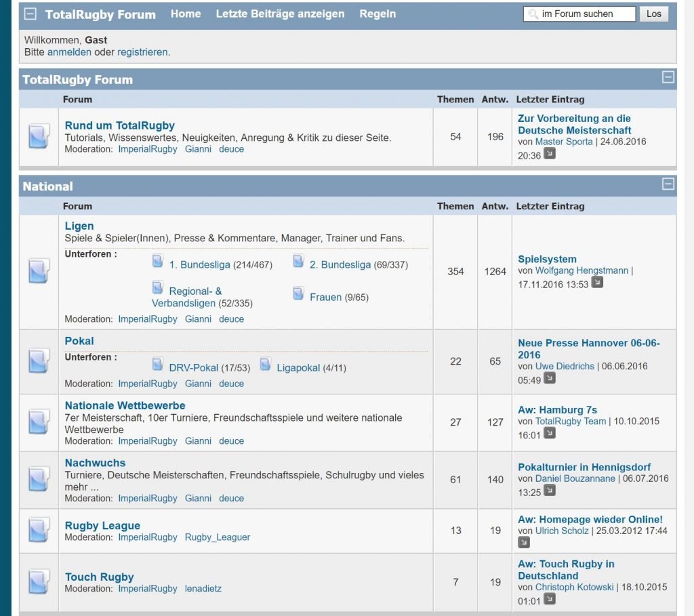
Task: Jump to latest Rugby League post arrow
Action: [524, 542]
